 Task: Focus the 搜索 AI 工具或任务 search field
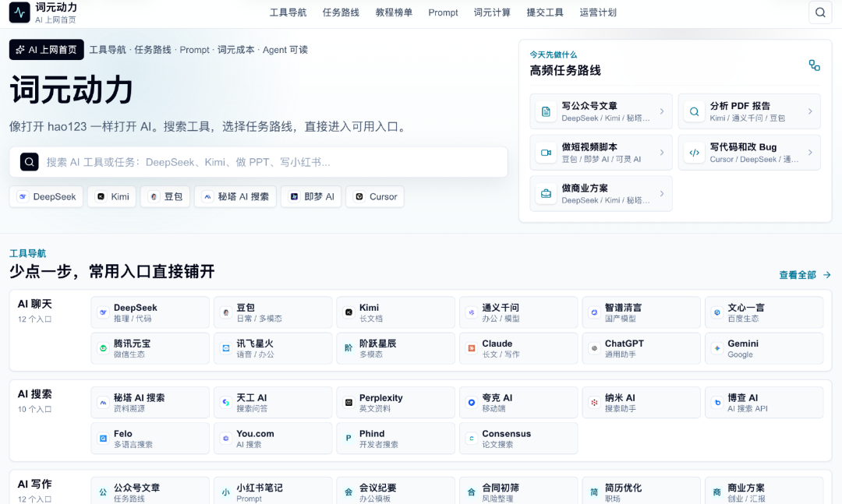point(258,161)
